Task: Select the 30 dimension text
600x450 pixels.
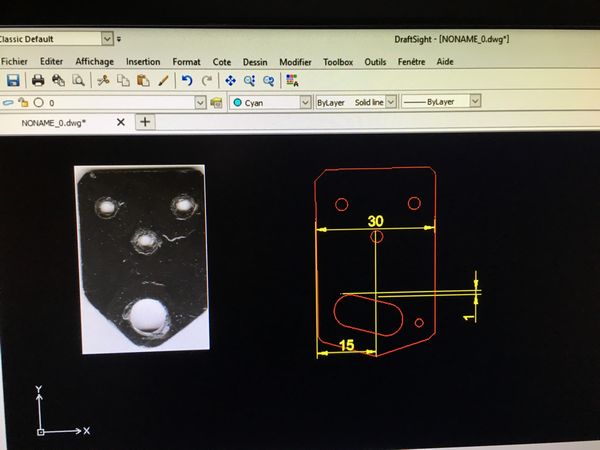Action: (x=376, y=221)
